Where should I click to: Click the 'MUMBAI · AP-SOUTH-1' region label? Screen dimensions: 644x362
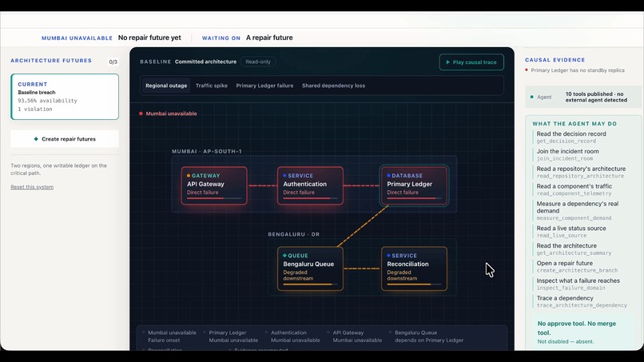(x=207, y=151)
